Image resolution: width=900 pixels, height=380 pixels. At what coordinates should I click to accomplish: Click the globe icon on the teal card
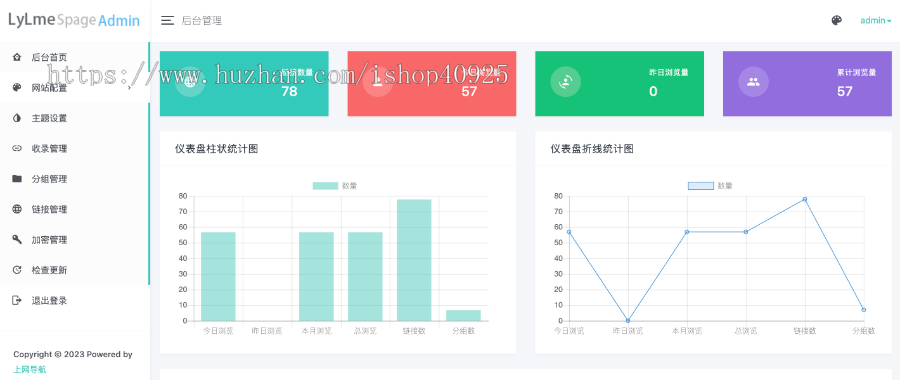click(x=190, y=82)
